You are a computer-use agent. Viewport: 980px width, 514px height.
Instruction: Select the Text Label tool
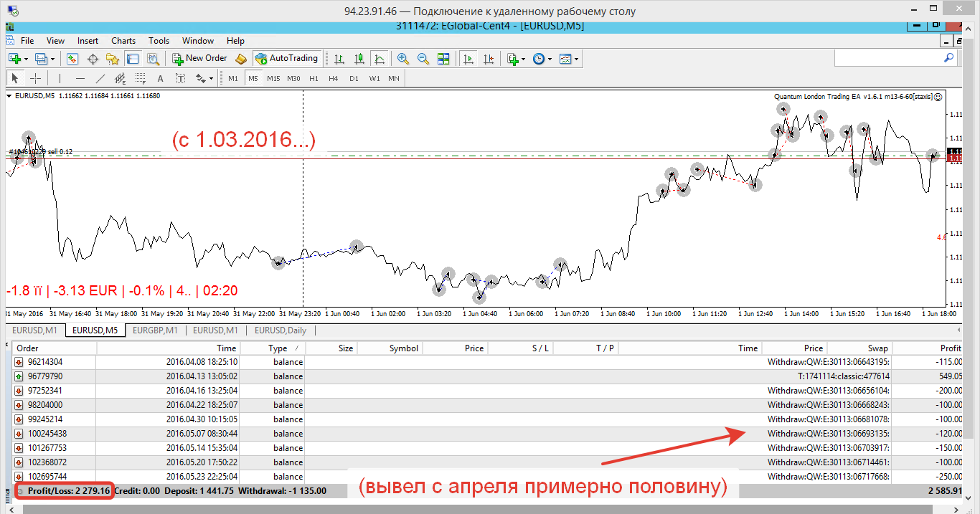pos(180,78)
